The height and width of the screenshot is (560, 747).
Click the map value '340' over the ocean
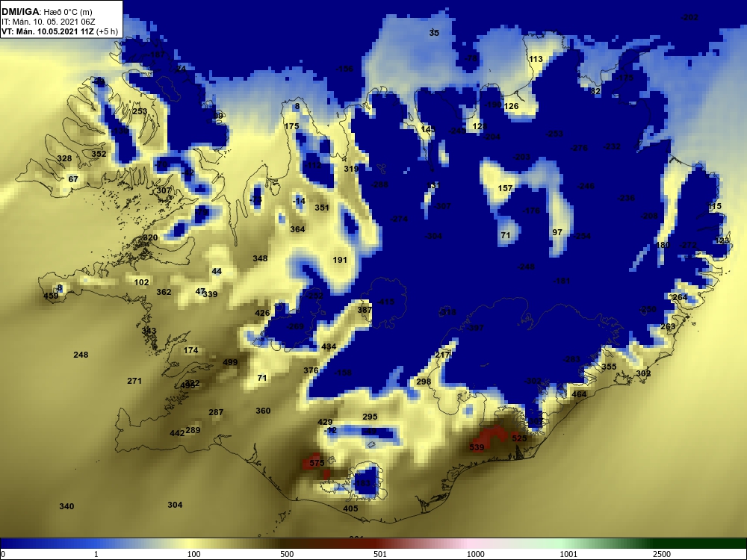[x=66, y=506]
